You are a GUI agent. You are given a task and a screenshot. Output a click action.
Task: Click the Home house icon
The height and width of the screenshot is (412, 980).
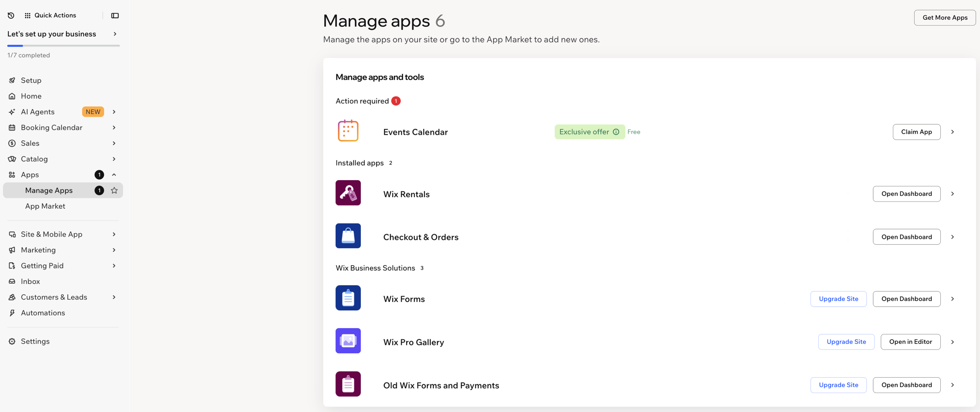[12, 96]
